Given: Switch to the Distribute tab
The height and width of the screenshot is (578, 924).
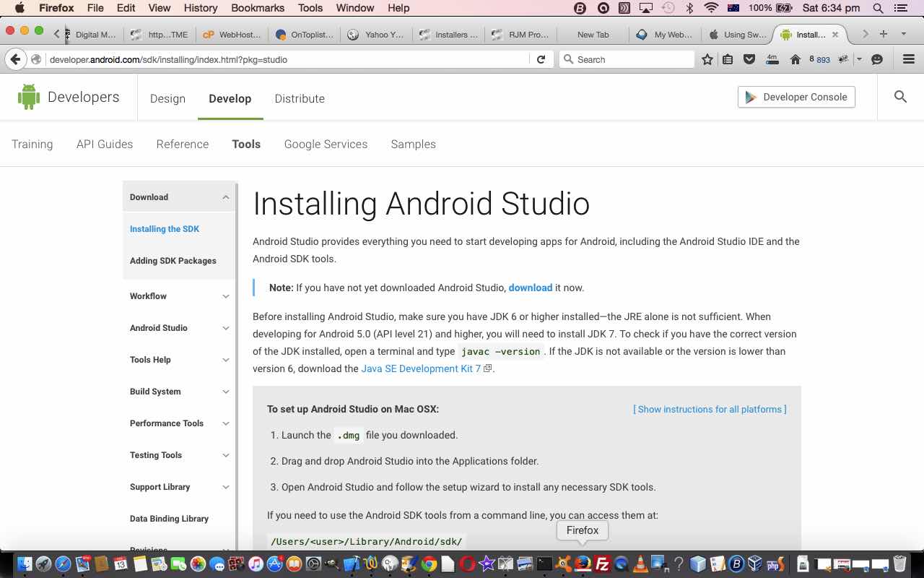Looking at the screenshot, I should [x=300, y=98].
